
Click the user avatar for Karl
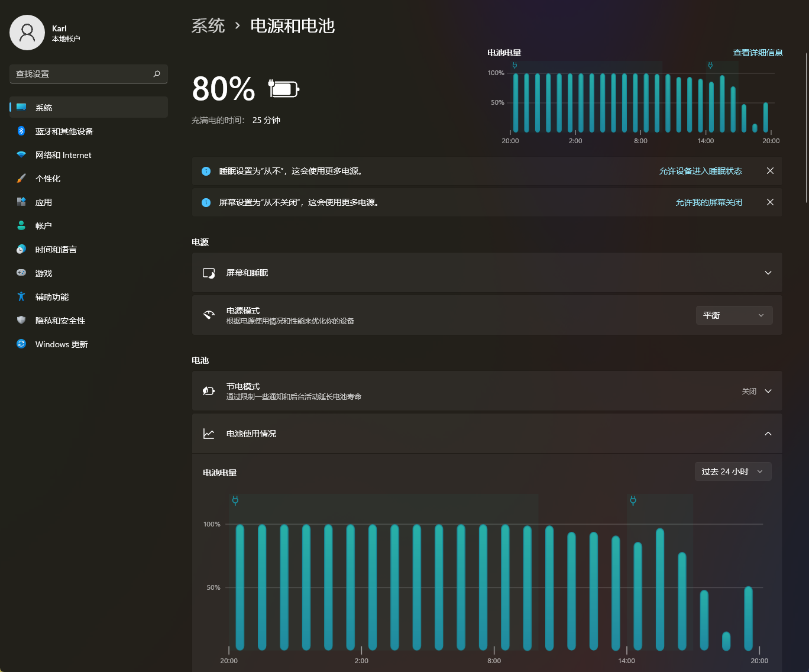pos(27,33)
